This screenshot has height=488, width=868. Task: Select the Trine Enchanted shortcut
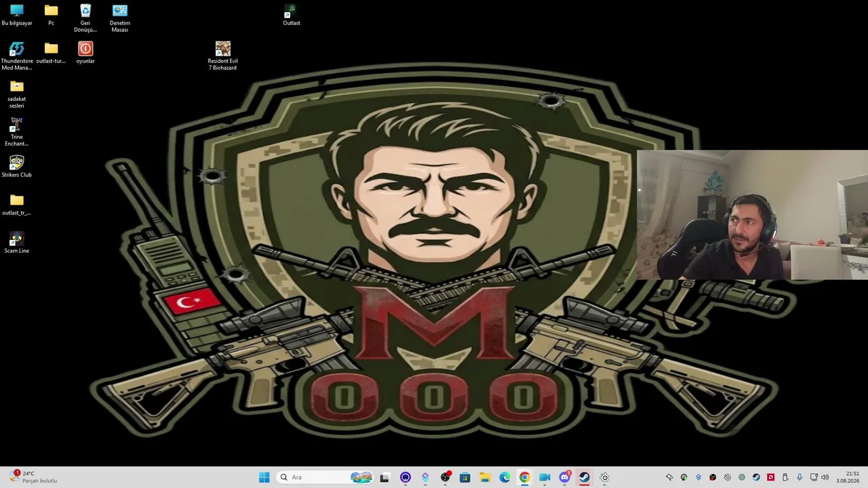17,132
